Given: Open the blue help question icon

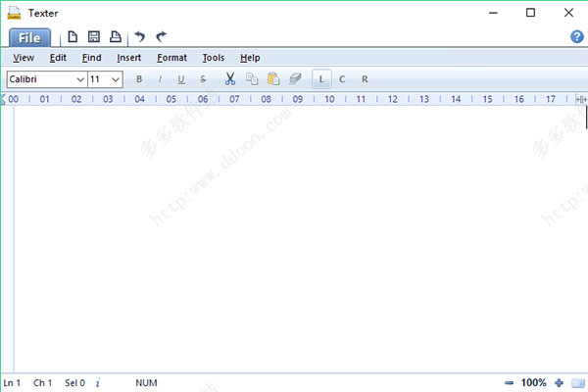Looking at the screenshot, I should (x=577, y=37).
